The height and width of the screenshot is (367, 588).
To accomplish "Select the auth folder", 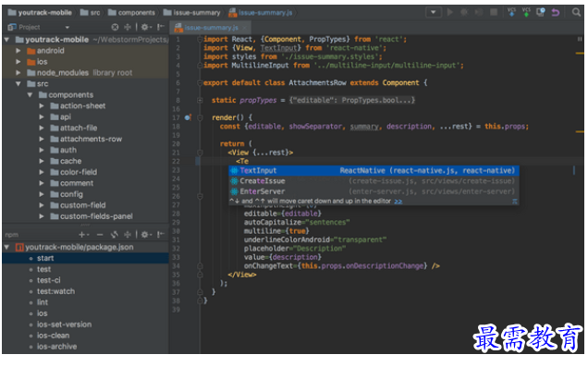I will pyautogui.click(x=64, y=150).
